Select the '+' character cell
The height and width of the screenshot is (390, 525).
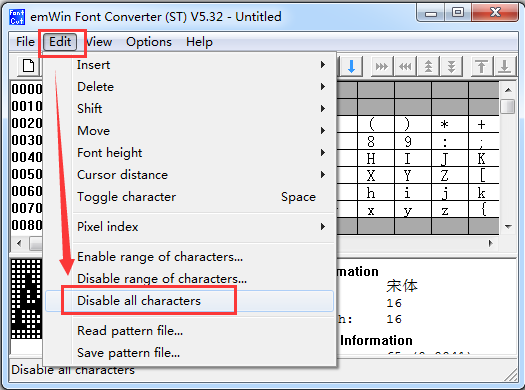coord(484,124)
